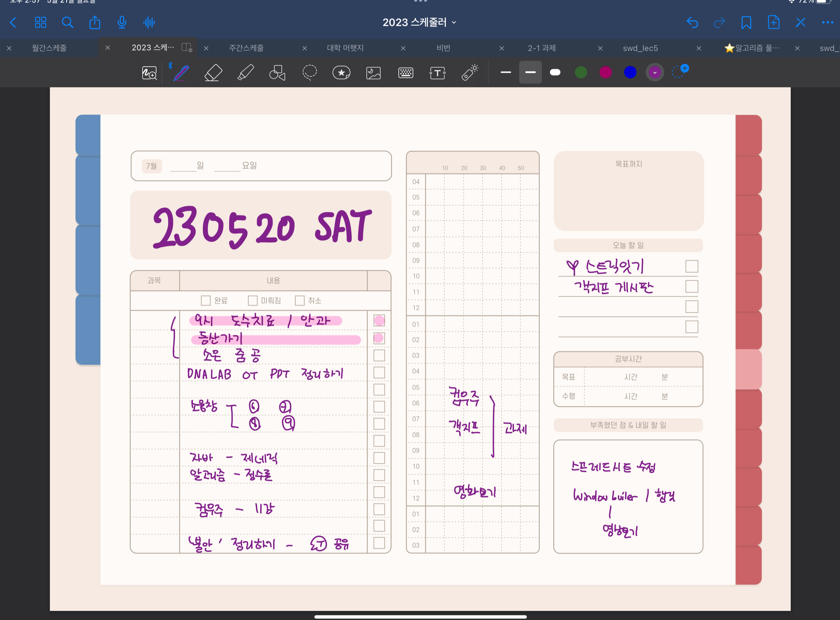Tap the 7월 date field
This screenshot has height=620, width=840.
click(151, 166)
